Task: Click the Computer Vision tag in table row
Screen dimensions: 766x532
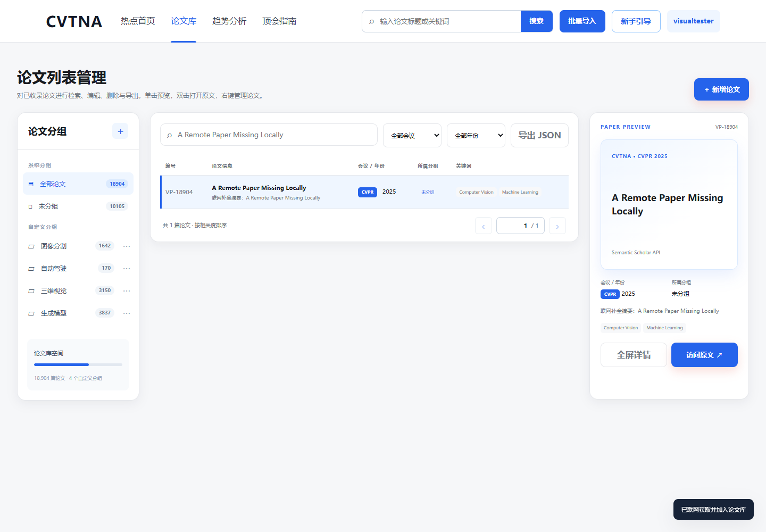Action: click(476, 192)
